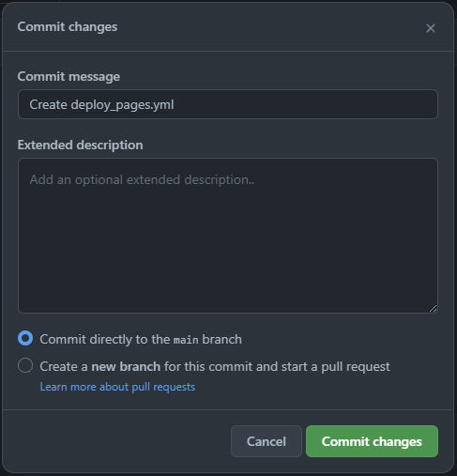Click the 'Add an optional extended description' placeholder
457x476 pixels.
pos(142,179)
